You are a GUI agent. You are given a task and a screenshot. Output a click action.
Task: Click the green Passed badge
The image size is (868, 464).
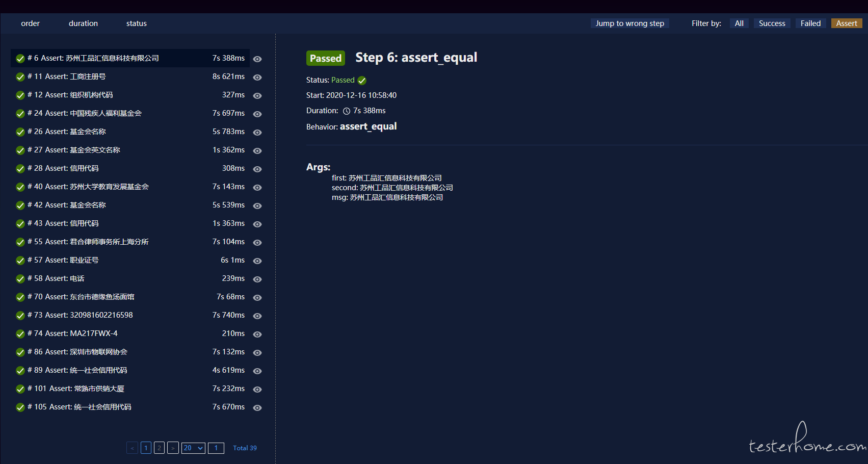pos(326,58)
